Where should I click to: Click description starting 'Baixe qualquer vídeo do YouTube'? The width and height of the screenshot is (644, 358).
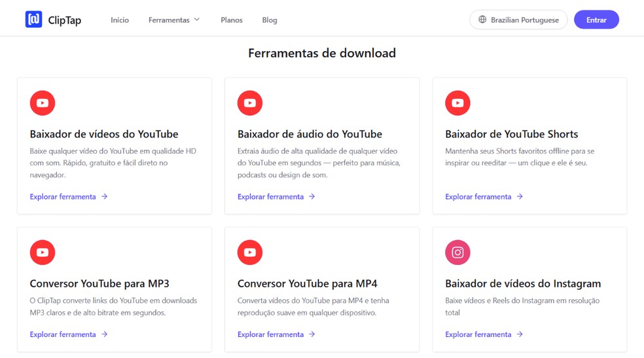tap(113, 163)
